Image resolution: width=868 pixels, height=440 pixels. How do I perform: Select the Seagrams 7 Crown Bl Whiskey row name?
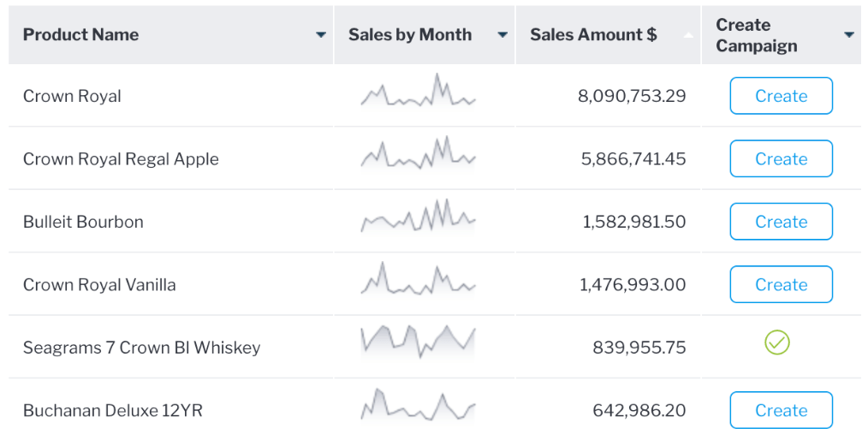pyautogui.click(x=141, y=348)
